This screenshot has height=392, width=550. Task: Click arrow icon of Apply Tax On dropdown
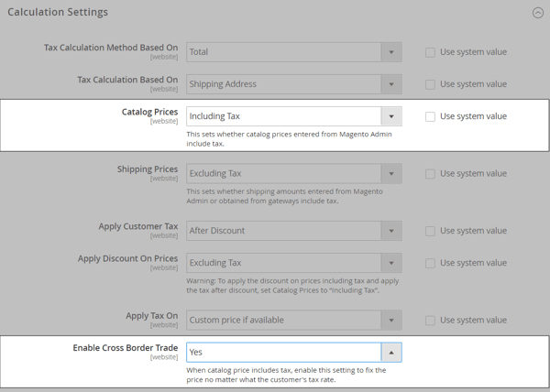coord(391,321)
